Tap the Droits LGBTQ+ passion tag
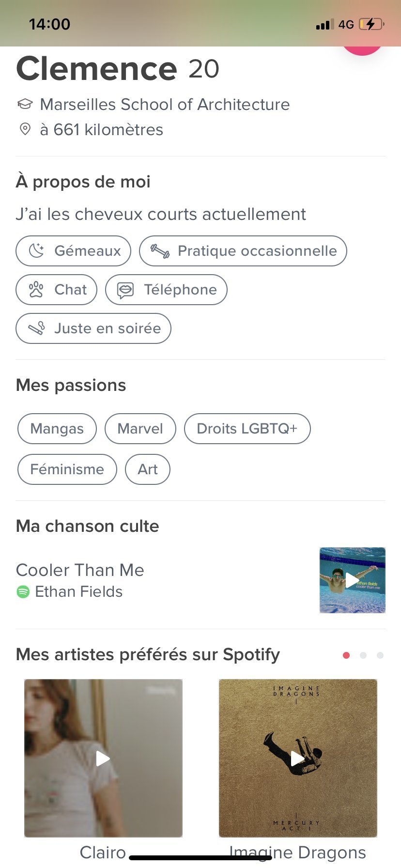The image size is (401, 868). (247, 429)
